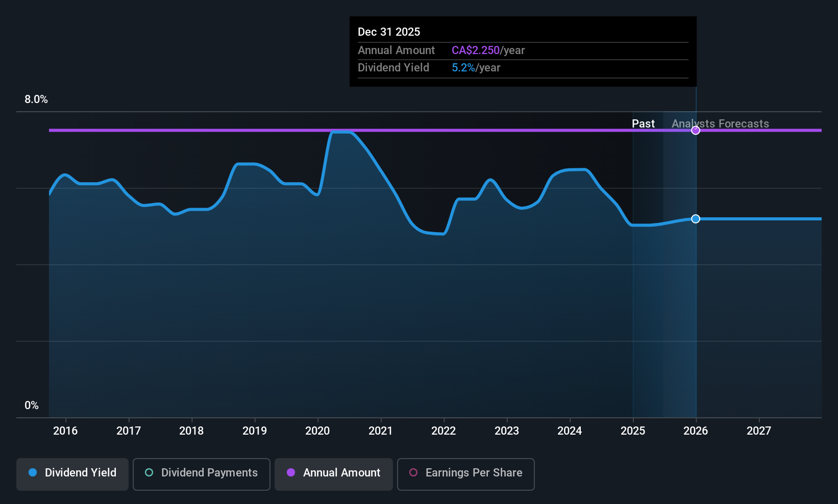Toggle the Annual Amount series
Viewport: 838px width, 504px height.
(x=334, y=474)
